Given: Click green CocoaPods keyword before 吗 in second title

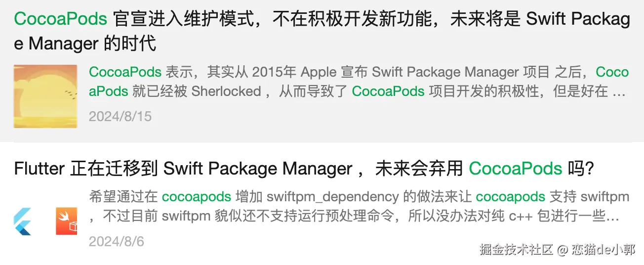Looking at the screenshot, I should [x=516, y=169].
